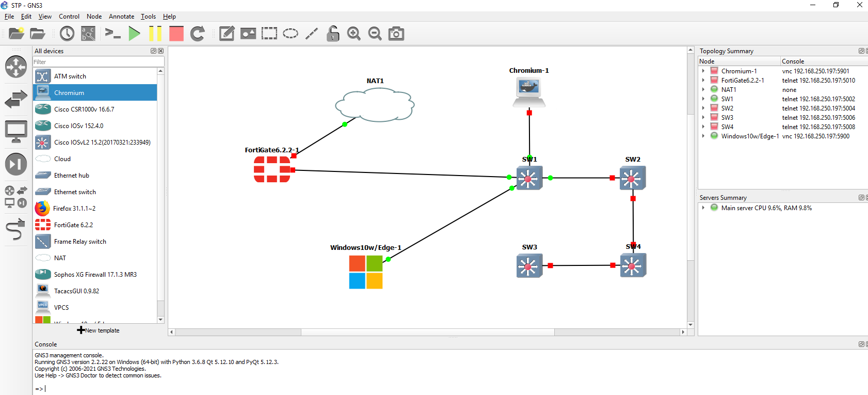The image size is (868, 395).
Task: Select Chromium in device list
Action: (95, 93)
